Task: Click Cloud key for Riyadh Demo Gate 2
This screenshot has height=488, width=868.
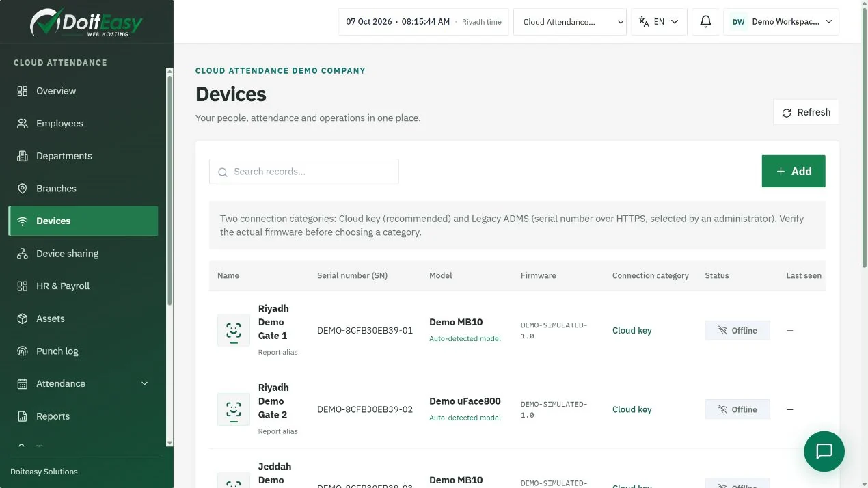Action: point(632,409)
